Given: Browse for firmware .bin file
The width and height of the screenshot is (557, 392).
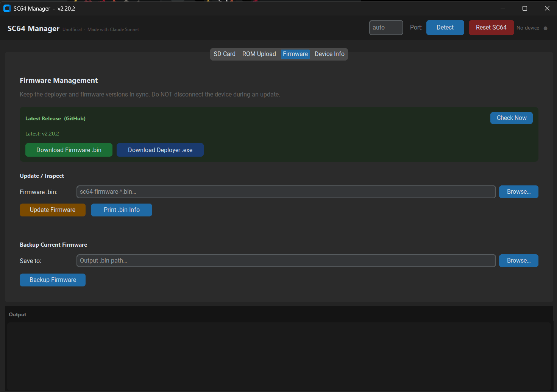Looking at the screenshot, I should click(x=518, y=192).
